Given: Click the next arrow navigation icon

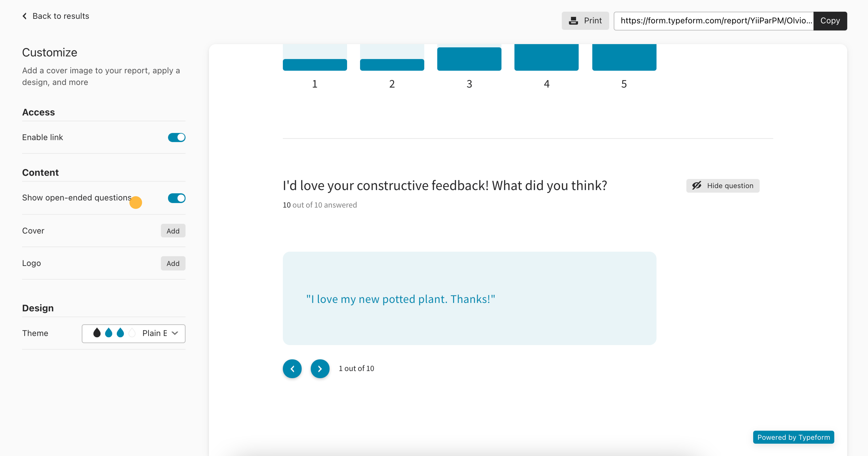Looking at the screenshot, I should pyautogui.click(x=320, y=368).
